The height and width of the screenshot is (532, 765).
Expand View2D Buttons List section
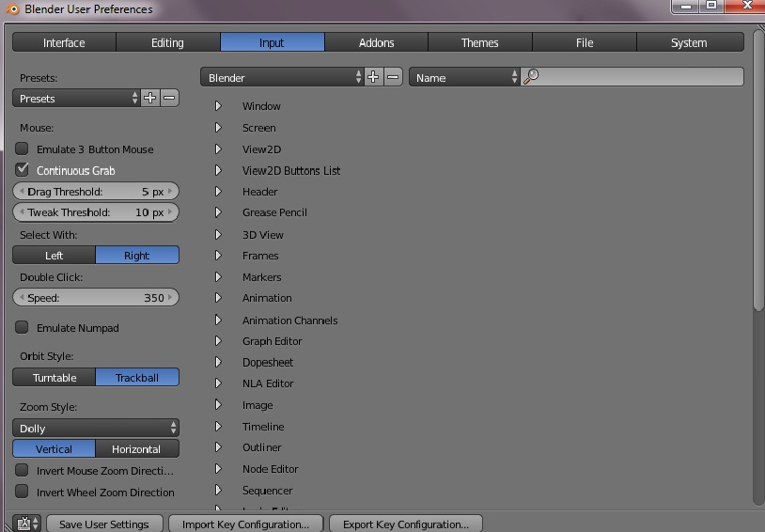pyautogui.click(x=218, y=170)
